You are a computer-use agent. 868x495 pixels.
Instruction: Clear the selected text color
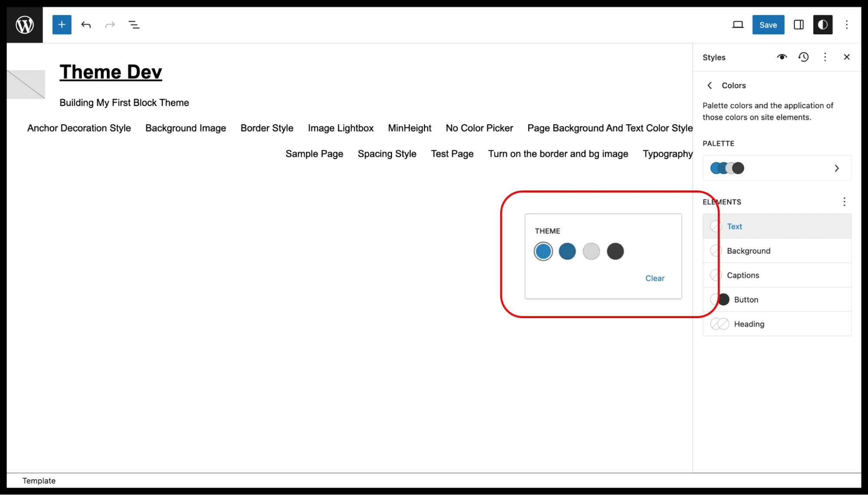655,278
